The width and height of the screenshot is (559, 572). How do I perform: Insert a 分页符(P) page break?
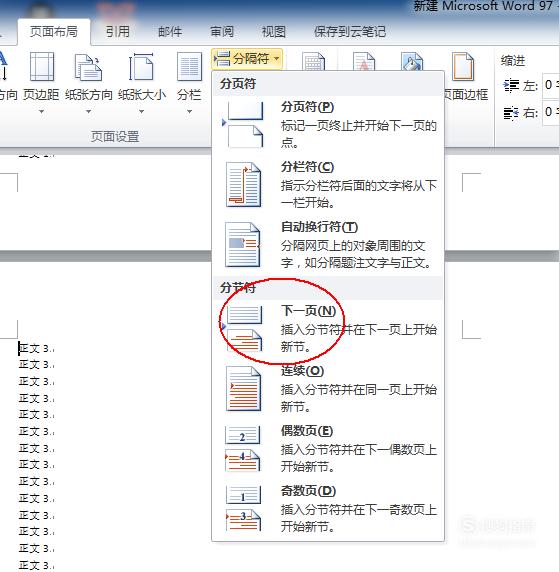[x=328, y=124]
